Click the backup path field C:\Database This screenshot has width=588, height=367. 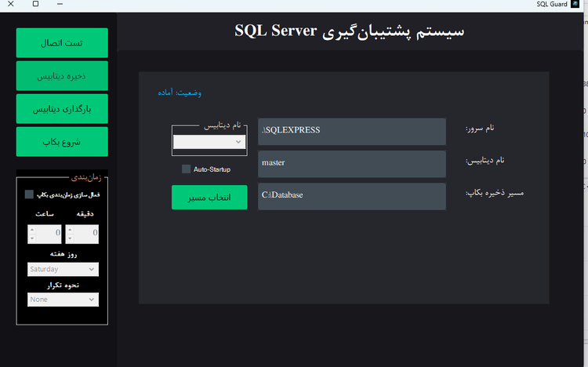[352, 196]
